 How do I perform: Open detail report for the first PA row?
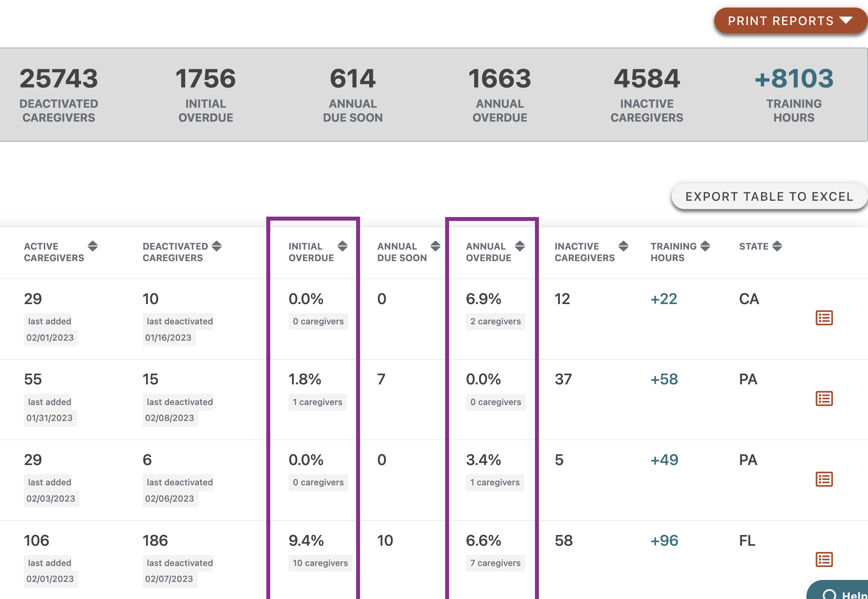824,398
